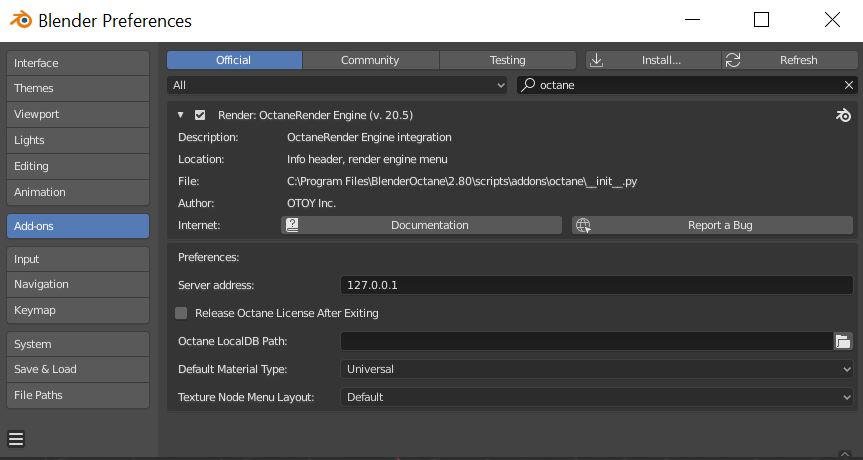Disable the OctaneRender Engine add-on checkbox
Image resolution: width=863 pixels, height=460 pixels.
[x=200, y=115]
